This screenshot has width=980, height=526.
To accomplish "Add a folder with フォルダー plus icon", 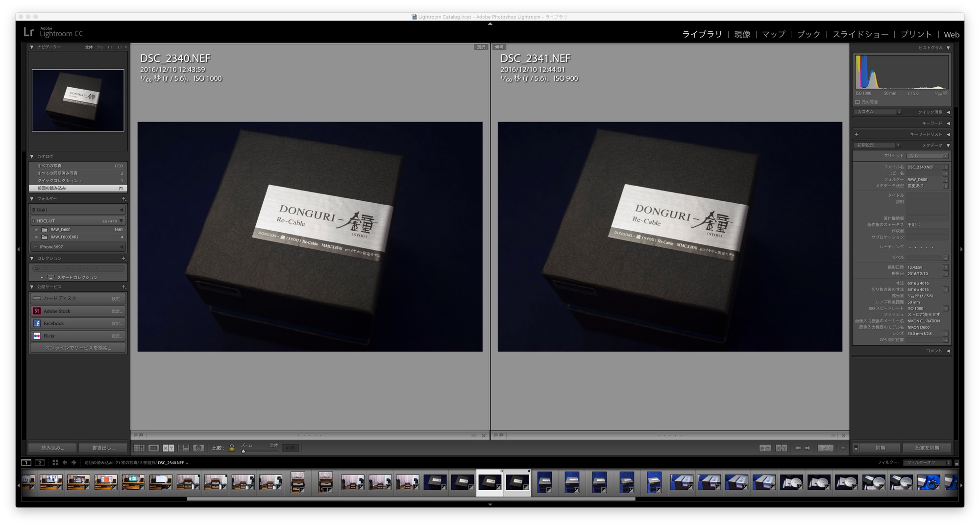I will (123, 199).
